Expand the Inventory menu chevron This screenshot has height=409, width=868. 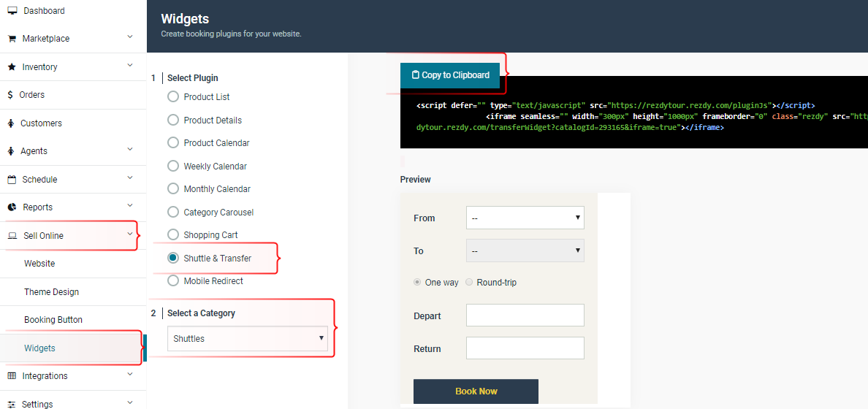(130, 65)
